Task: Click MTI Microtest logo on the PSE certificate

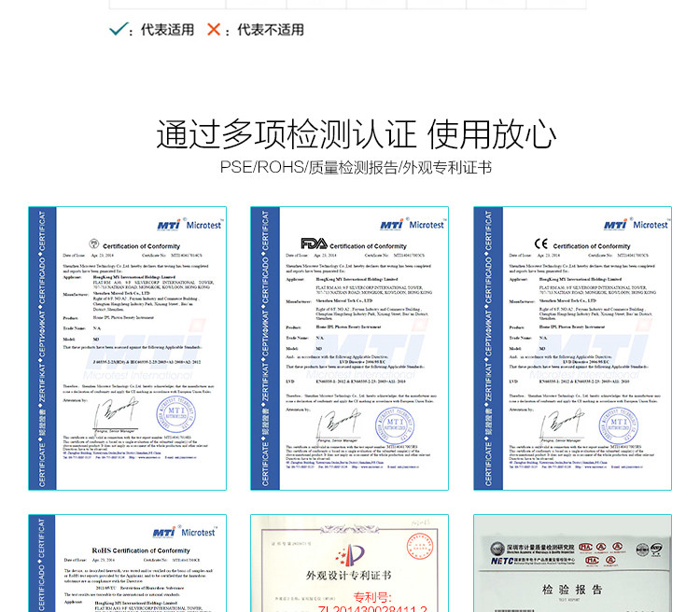Action: coord(189,224)
